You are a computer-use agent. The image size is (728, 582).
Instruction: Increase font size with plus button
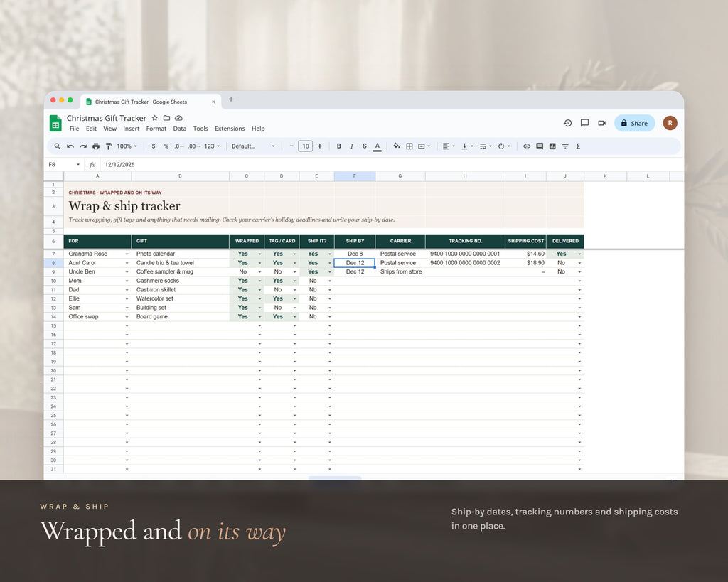coord(319,146)
